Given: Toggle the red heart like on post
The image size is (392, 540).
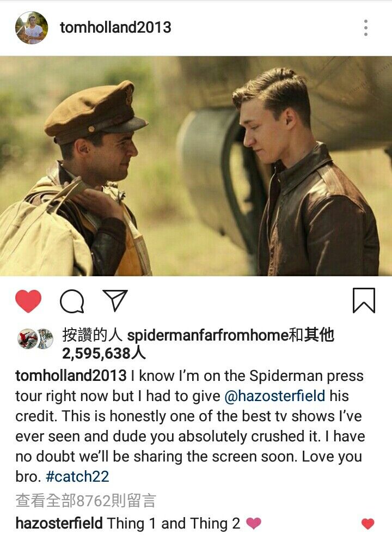Looking at the screenshot, I should point(28,301).
